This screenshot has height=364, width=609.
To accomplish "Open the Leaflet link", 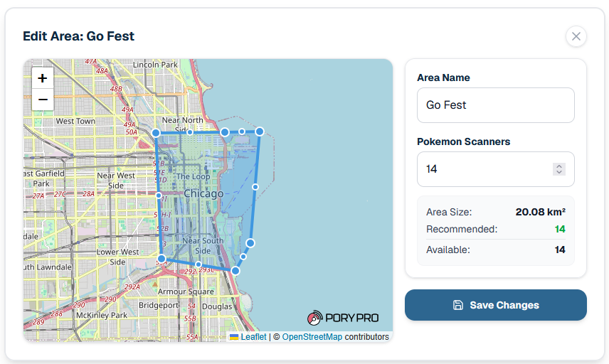I will click(253, 336).
